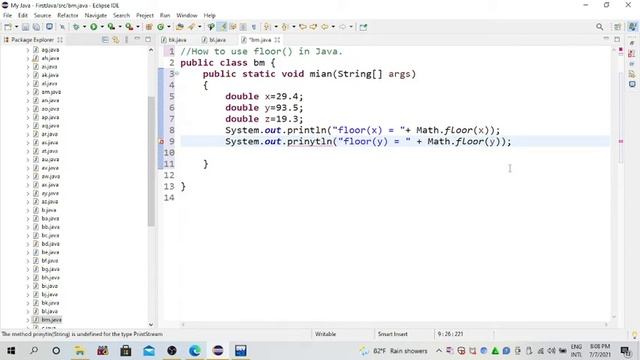The height and width of the screenshot is (360, 640).
Task: Select ak.java in Package Explorer
Action: pos(50,75)
